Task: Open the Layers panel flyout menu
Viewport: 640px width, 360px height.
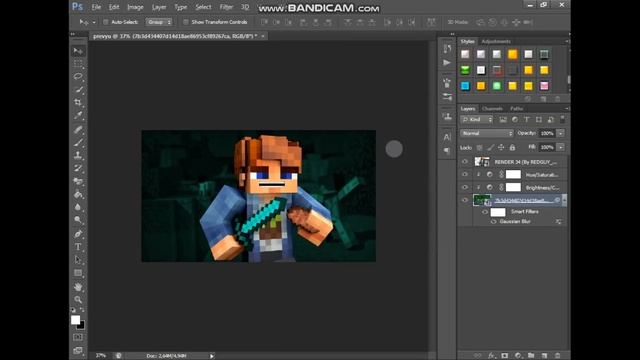Action: (567, 109)
